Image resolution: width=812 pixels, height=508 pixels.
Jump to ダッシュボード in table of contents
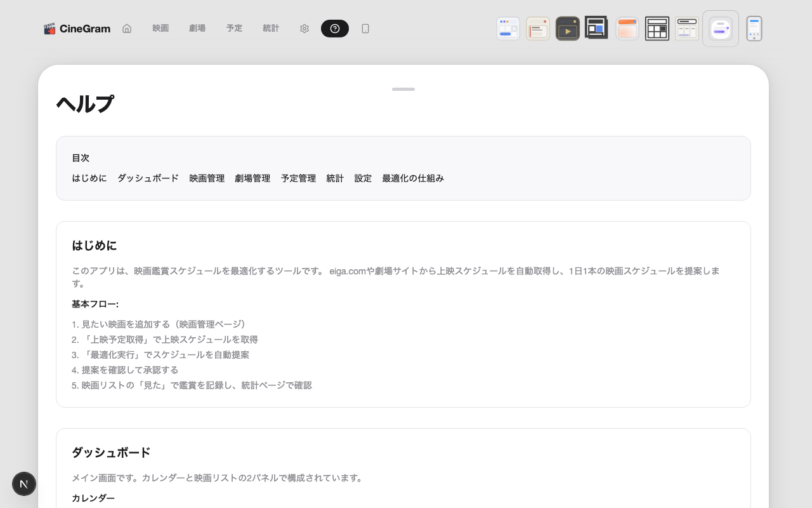coord(148,178)
